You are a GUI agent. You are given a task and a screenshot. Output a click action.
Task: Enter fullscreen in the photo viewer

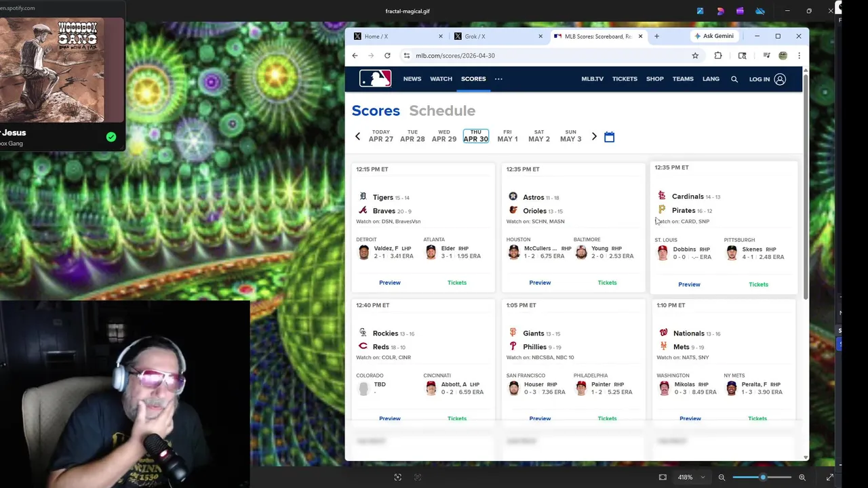pos(829,477)
